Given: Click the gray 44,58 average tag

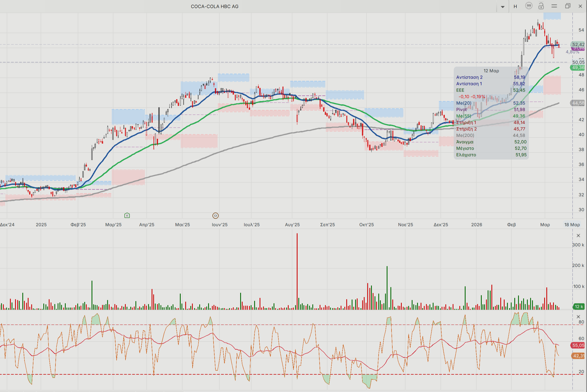Looking at the screenshot, I should (x=578, y=103).
